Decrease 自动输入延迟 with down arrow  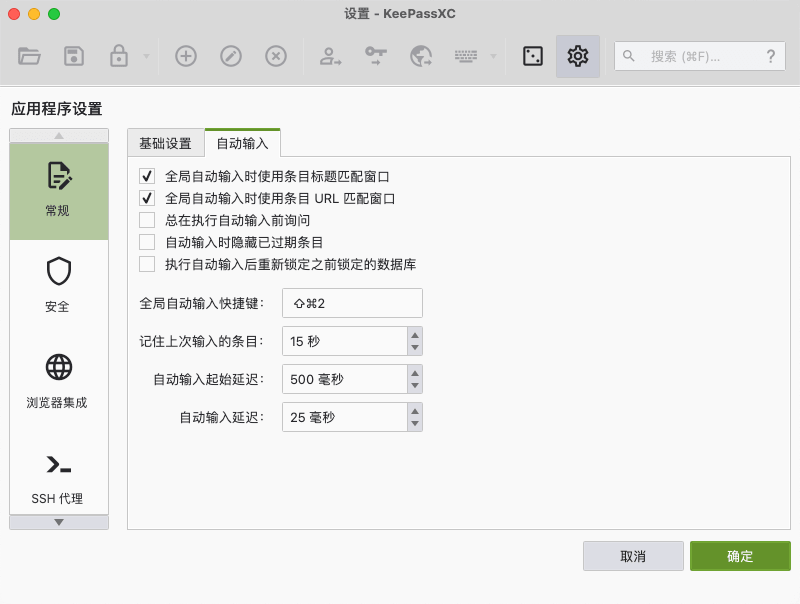[415, 424]
